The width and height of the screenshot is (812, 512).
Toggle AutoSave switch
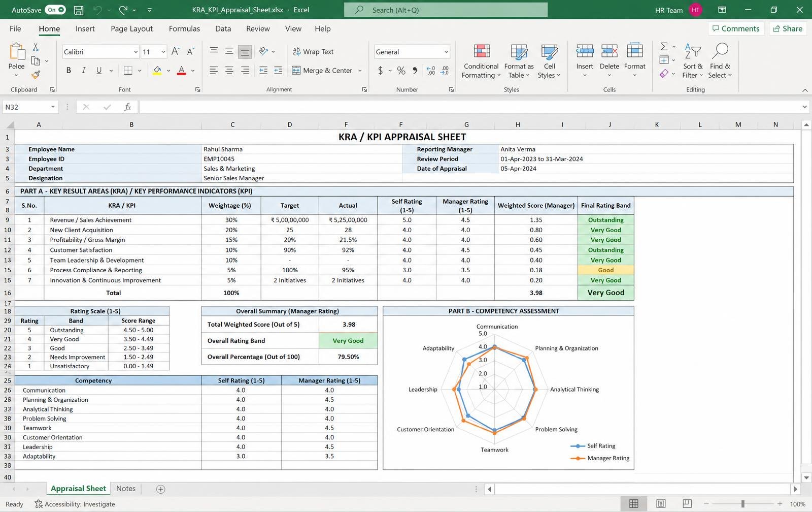(55, 10)
